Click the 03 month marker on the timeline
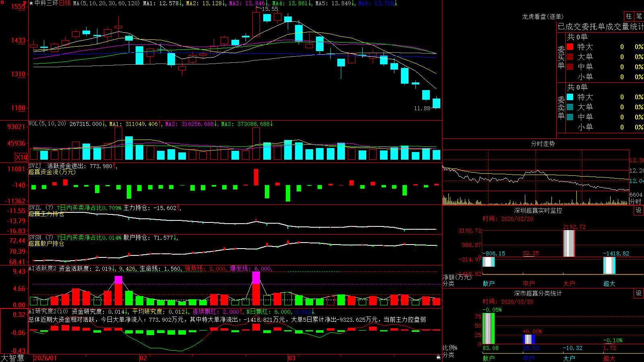This screenshot has height=362, width=644. [x=292, y=358]
